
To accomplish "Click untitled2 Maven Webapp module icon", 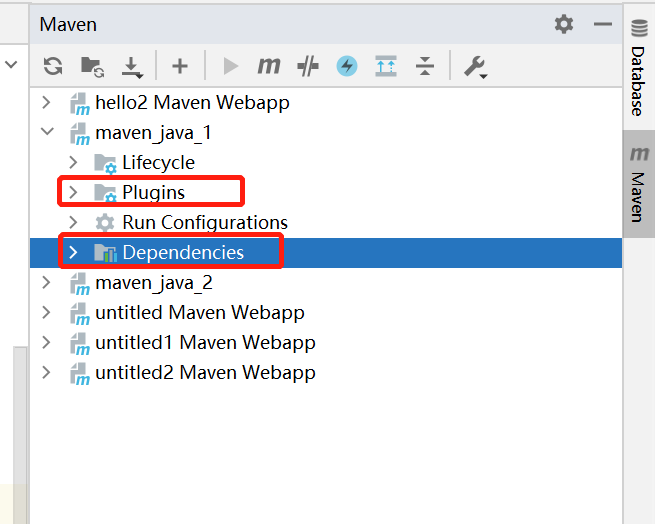I will [x=79, y=374].
